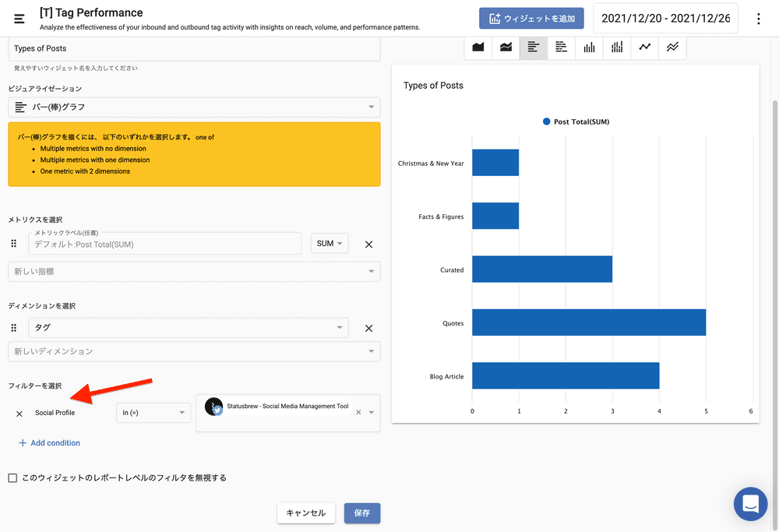The height and width of the screenshot is (532, 779).
Task: Open the hamburger navigation menu
Action: [19, 19]
